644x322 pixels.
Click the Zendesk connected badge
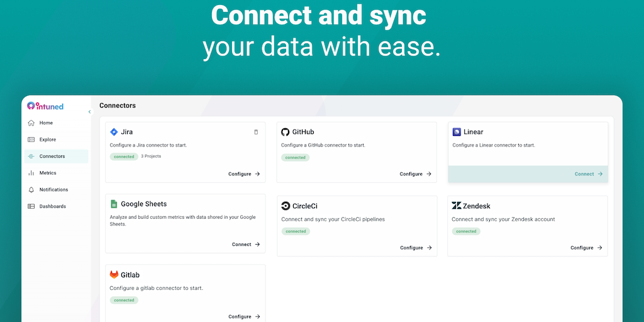(466, 231)
